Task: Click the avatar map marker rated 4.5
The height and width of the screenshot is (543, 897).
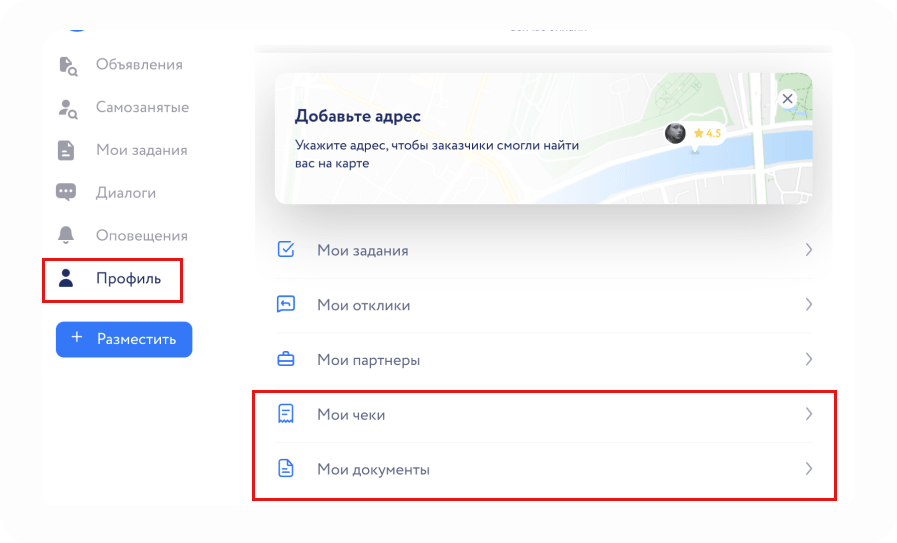Action: click(x=677, y=133)
